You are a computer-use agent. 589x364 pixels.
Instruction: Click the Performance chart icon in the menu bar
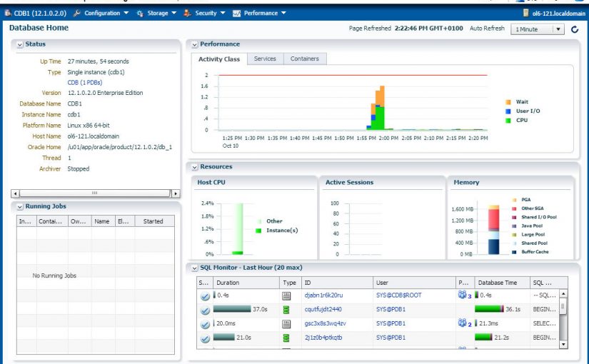point(236,14)
